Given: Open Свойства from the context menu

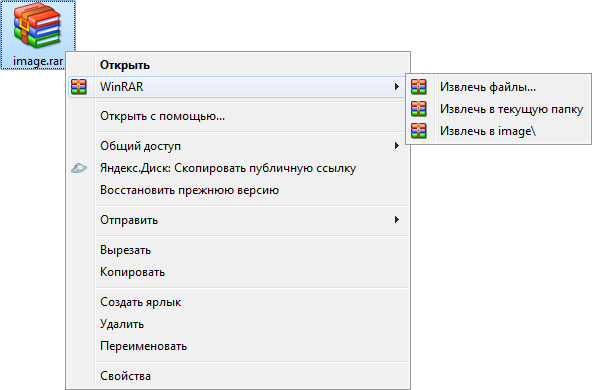Looking at the screenshot, I should click(238, 376).
